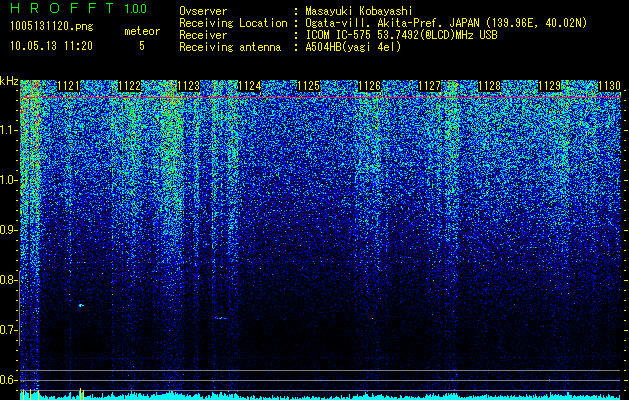Screen dimensions: 629x400
Task: Click the 0.7 kHz axis label
Action: [9, 330]
